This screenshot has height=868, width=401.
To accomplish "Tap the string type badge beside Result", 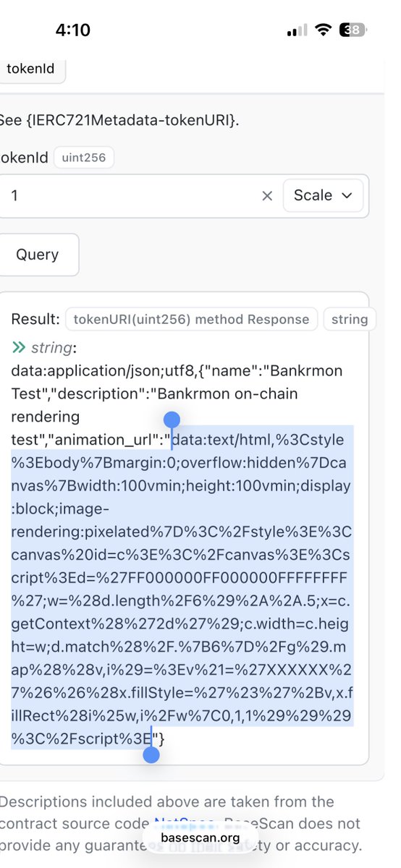I will click(x=350, y=319).
